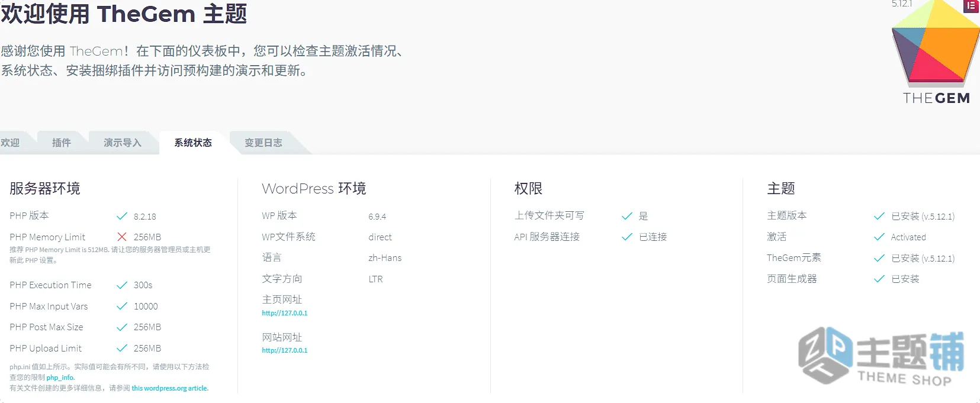Click the PHP Upload Limit label

tap(46, 348)
